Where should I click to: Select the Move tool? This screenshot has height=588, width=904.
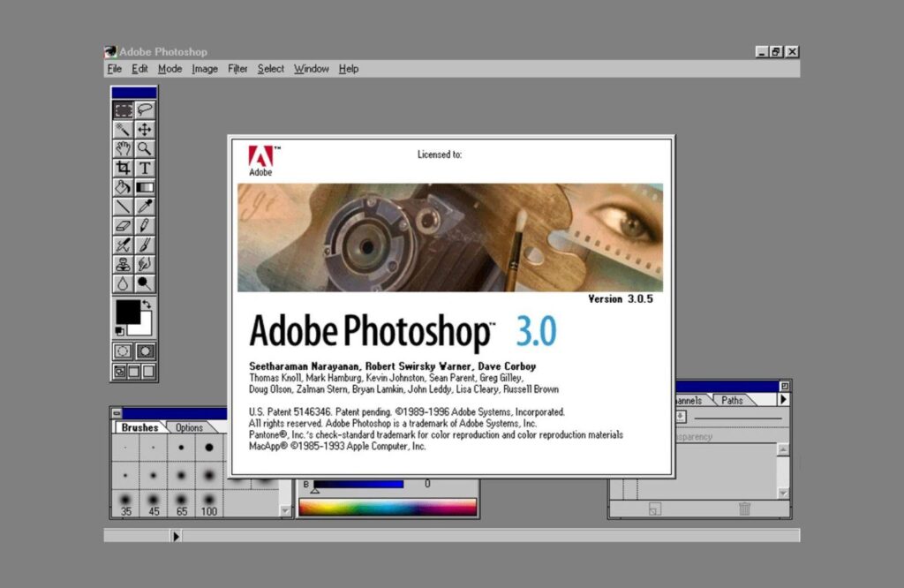tap(144, 129)
